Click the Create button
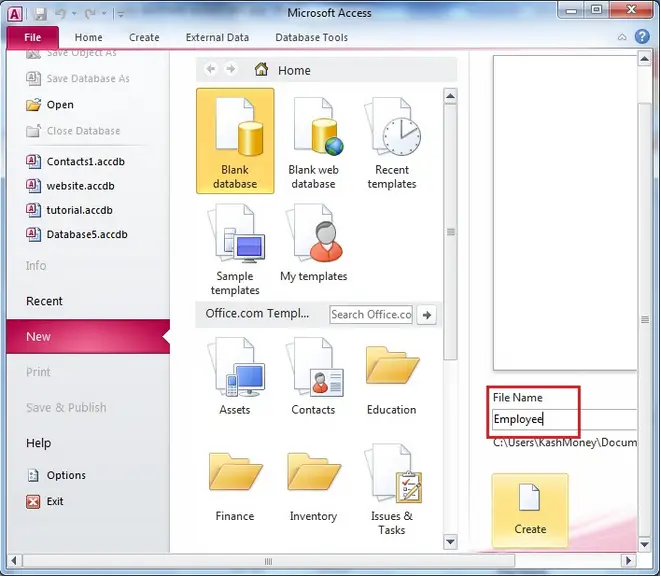661x577 pixels. coord(530,510)
